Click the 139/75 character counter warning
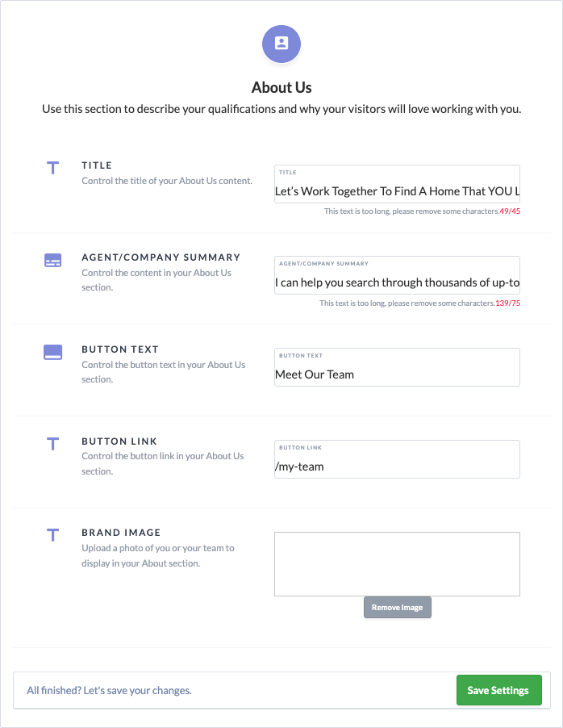This screenshot has height=728, width=563. pyautogui.click(x=508, y=303)
